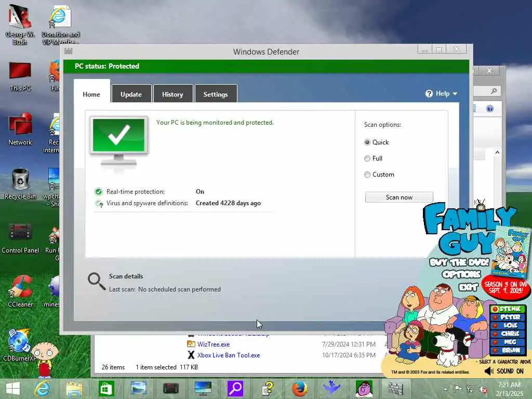The width and height of the screenshot is (532, 399).
Task: Switch to the Settings tab
Action: [x=216, y=95]
